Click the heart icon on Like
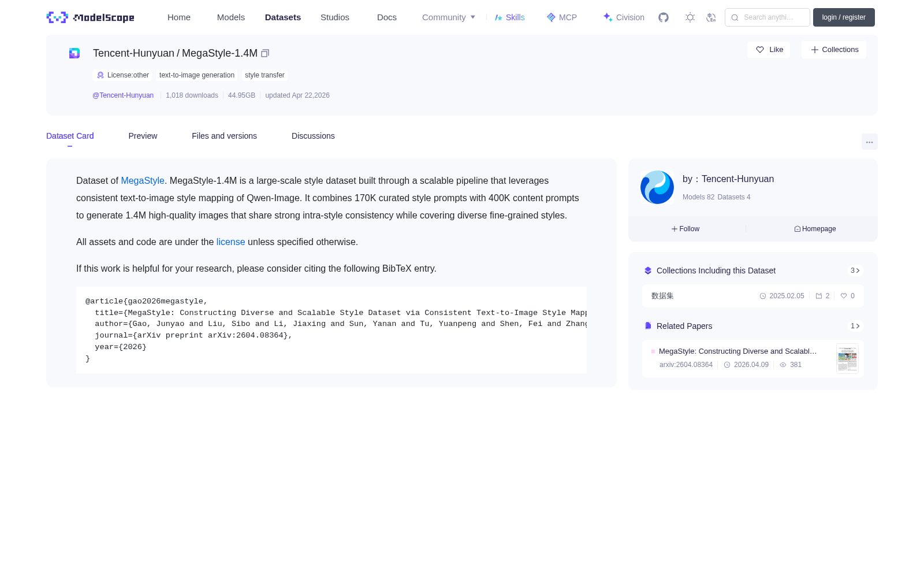924x578 pixels. pos(760,50)
